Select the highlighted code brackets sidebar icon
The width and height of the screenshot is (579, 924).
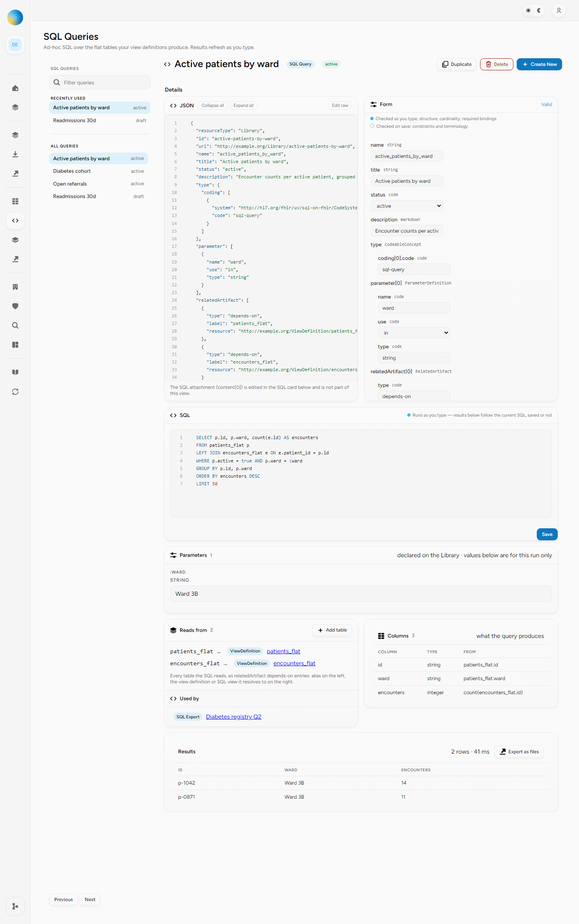pos(15,221)
